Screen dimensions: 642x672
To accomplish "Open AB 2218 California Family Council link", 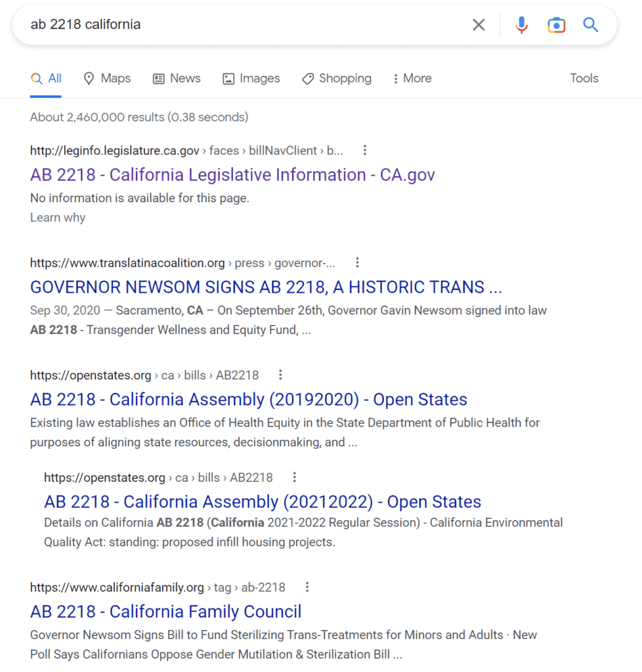I will (x=165, y=612).
